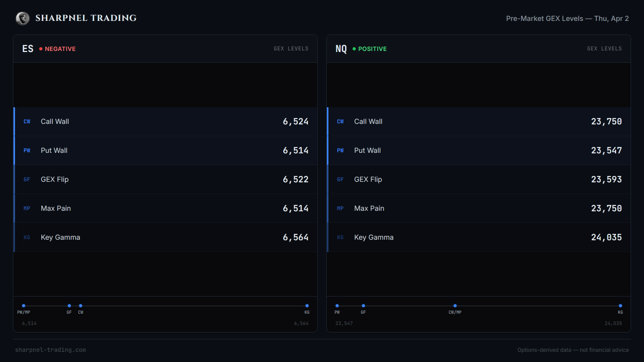
Task: Click the NQ Max Pain label
Action: pyautogui.click(x=369, y=209)
